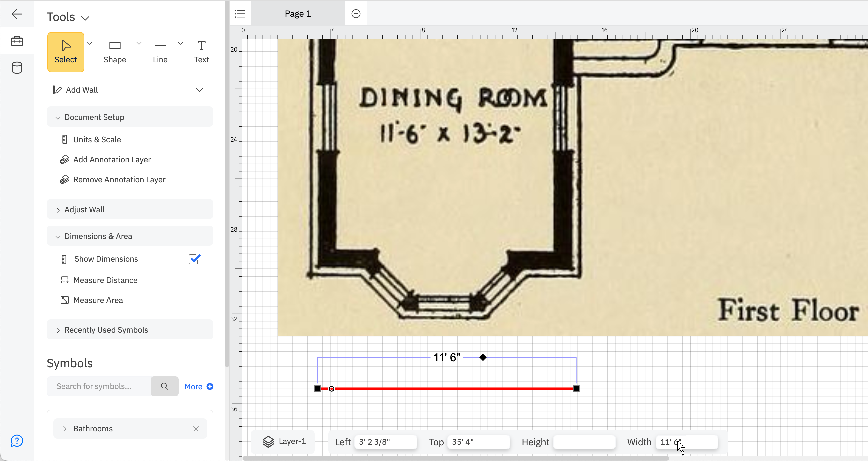Open Units & Scale settings
The height and width of the screenshot is (461, 868).
(97, 139)
